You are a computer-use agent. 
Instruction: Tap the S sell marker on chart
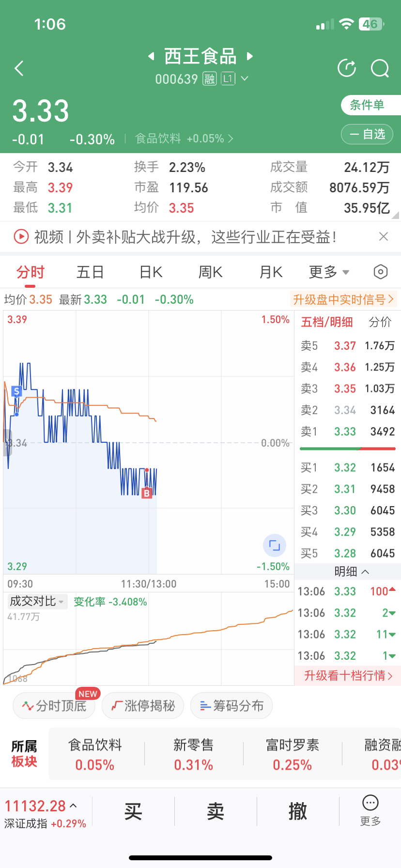tap(16, 391)
